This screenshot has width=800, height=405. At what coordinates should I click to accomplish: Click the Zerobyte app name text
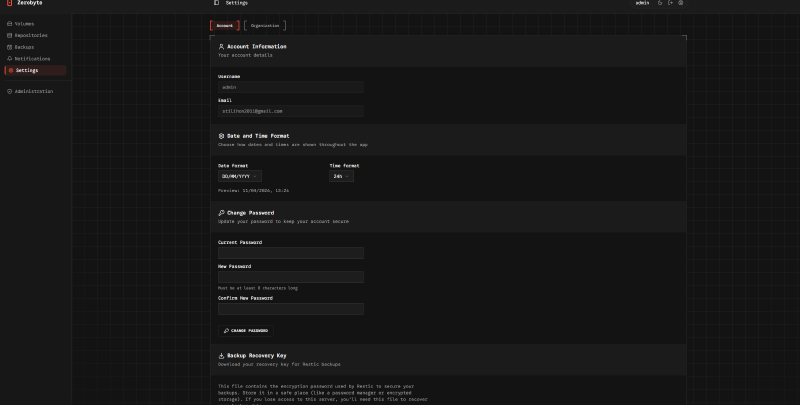30,3
